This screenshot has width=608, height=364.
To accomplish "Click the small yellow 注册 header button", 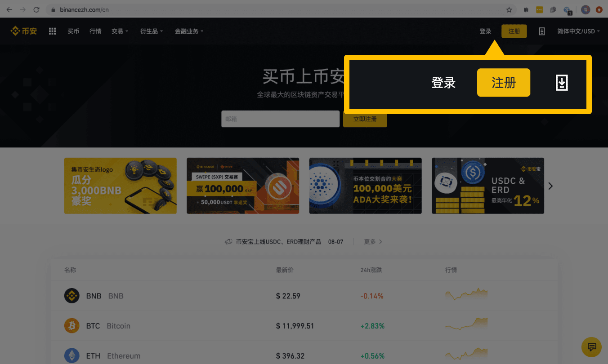I will click(514, 31).
